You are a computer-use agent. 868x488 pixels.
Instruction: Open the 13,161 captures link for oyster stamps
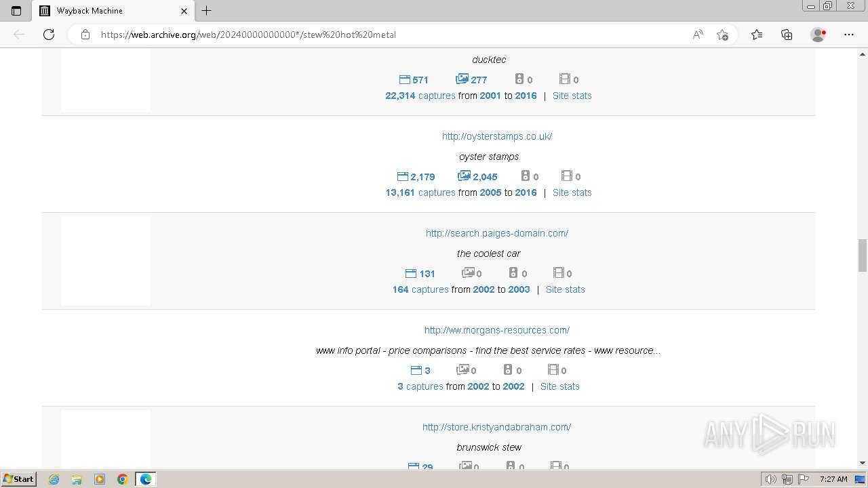[420, 192]
